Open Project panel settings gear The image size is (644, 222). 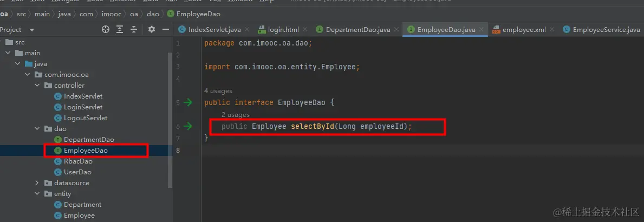(x=152, y=30)
